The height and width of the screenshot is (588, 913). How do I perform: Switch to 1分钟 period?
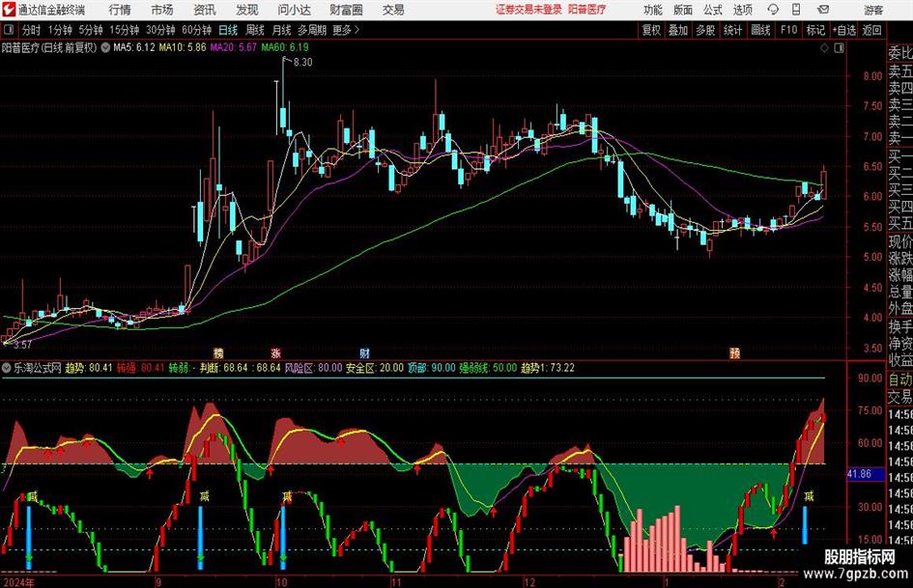click(60, 30)
